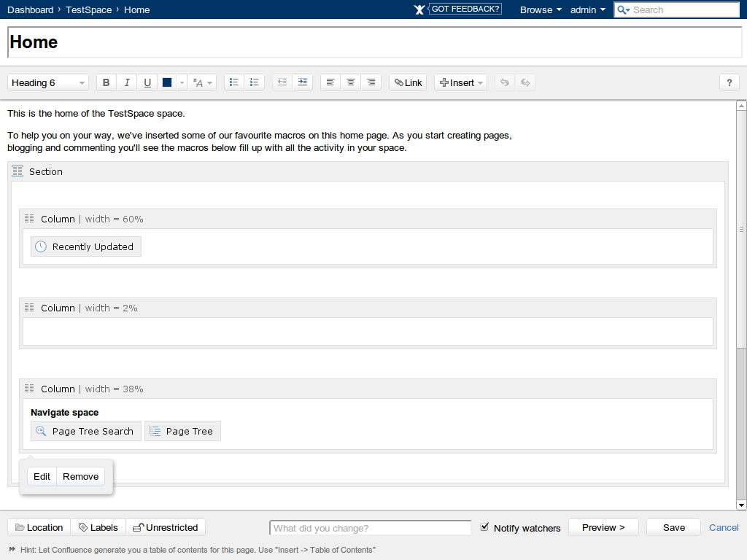Screen dimensions: 747x560
Task: Select the Page Tree Search macro placeholder
Action: click(86, 431)
